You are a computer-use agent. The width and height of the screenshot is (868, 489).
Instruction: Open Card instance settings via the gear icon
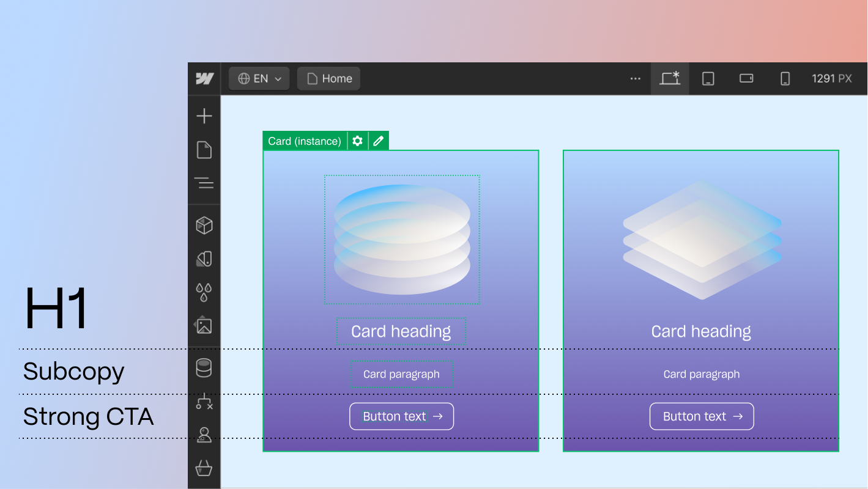tap(357, 141)
